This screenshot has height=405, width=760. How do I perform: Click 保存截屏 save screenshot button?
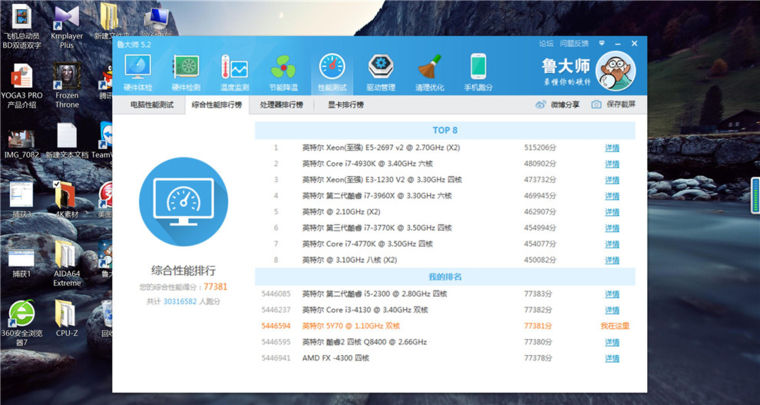613,104
